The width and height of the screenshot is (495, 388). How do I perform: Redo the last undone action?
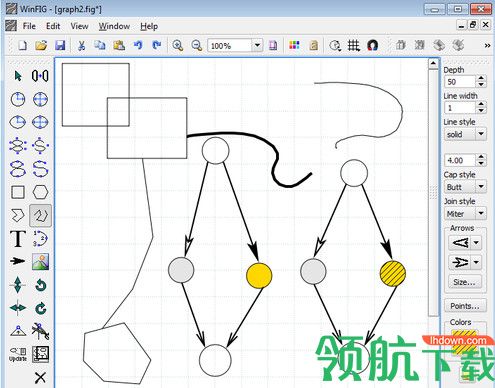(156, 45)
